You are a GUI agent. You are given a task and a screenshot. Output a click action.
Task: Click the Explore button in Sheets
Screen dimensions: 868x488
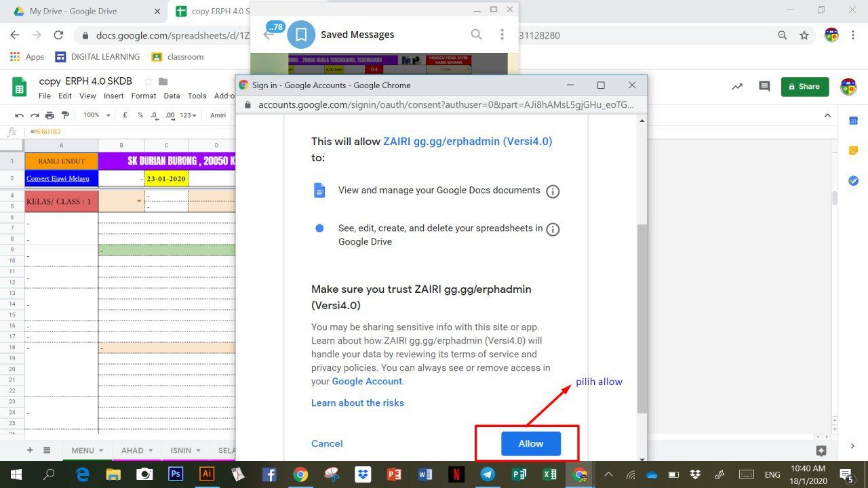point(821,451)
